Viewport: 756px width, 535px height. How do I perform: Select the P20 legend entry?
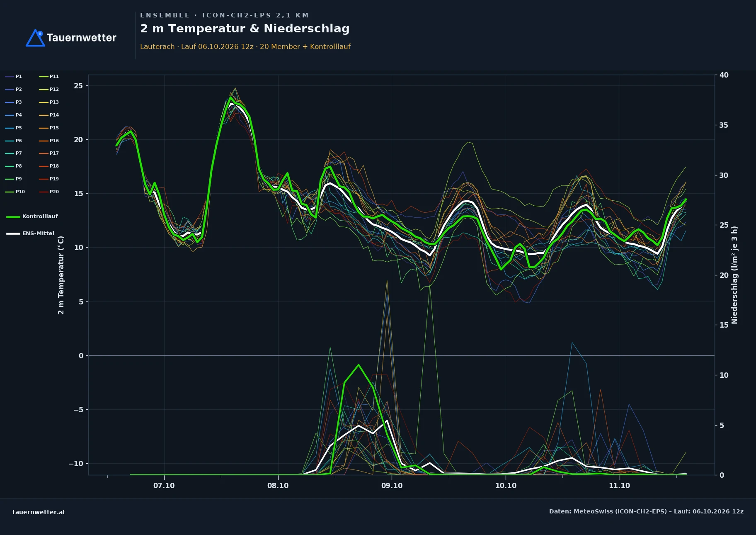(49, 192)
